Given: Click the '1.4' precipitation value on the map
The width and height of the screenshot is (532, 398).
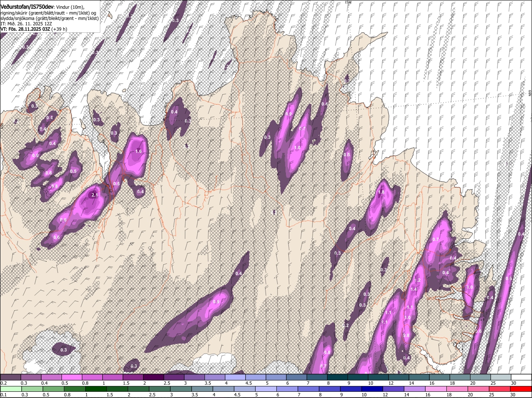Looking at the screenshot, I should tap(414, 289).
